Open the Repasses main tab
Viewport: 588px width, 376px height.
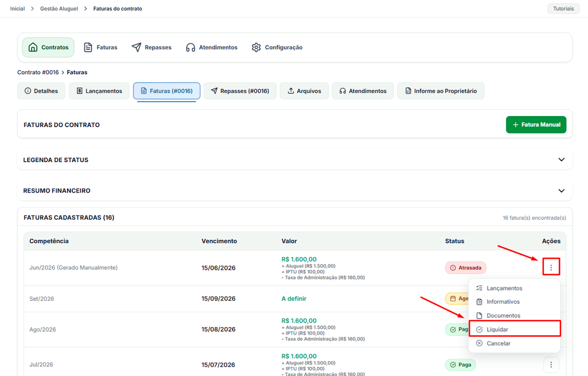152,47
